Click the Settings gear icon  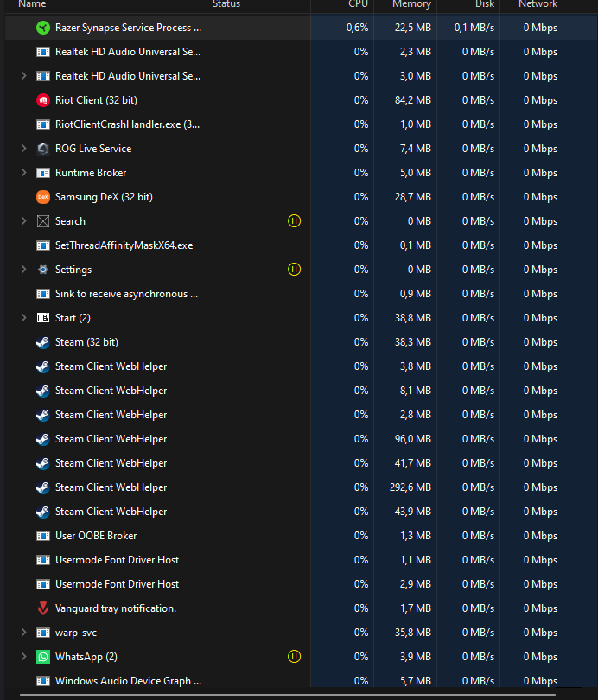click(x=43, y=270)
